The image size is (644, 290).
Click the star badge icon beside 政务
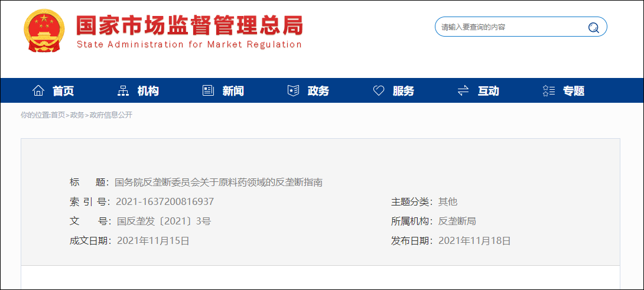pyautogui.click(x=293, y=91)
